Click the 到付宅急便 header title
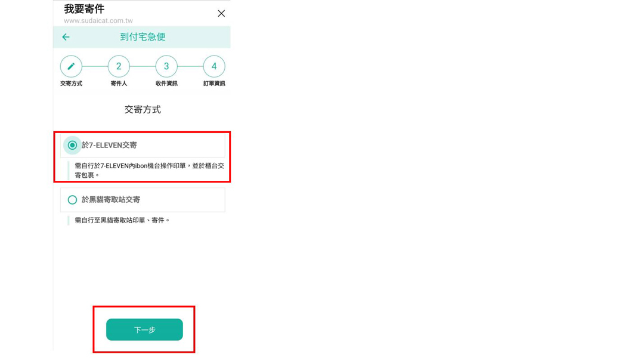 [x=143, y=37]
